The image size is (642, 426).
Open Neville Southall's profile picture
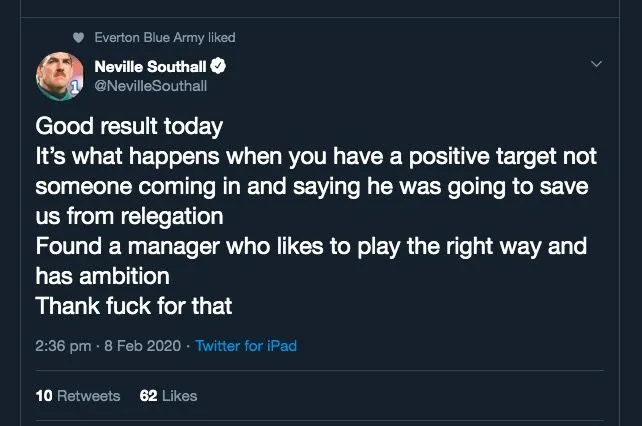tap(61, 75)
